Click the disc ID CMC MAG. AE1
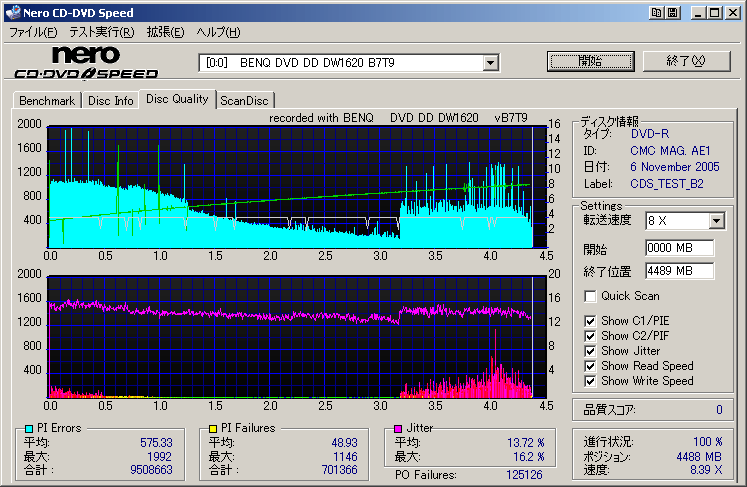This screenshot has height=487, width=747. click(670, 151)
